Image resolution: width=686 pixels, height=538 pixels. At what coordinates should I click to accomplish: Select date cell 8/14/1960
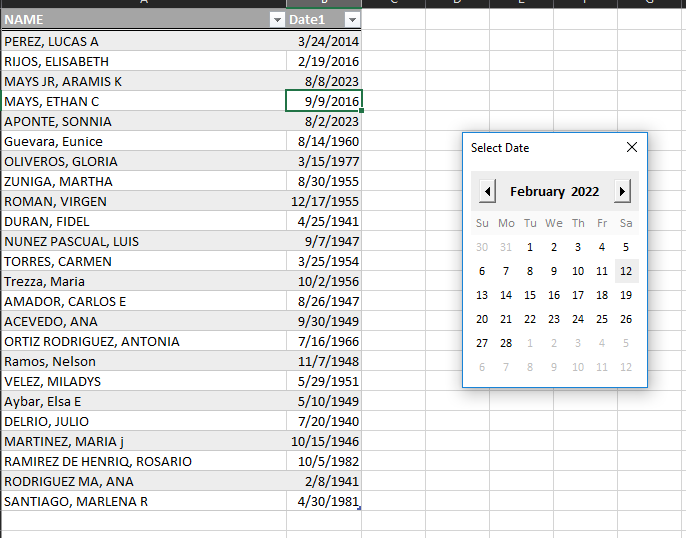(x=324, y=142)
